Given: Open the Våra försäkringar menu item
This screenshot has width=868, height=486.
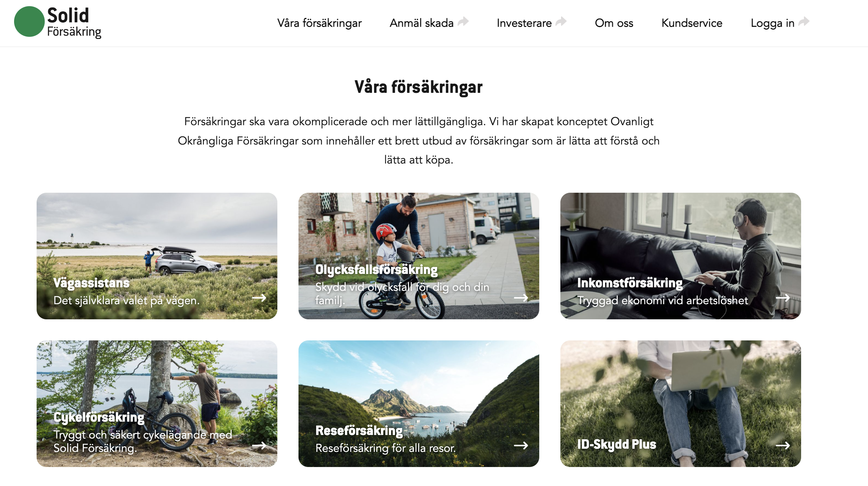Looking at the screenshot, I should tap(319, 23).
